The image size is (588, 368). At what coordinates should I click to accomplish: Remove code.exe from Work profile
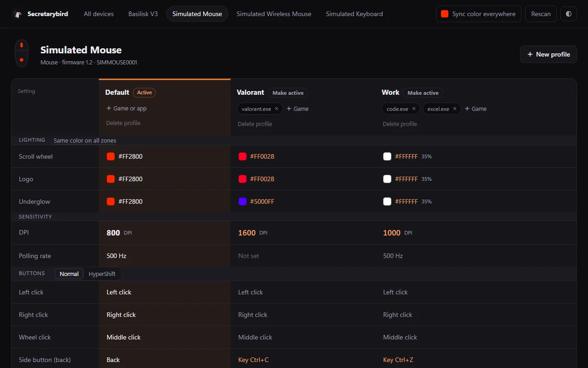pyautogui.click(x=414, y=109)
